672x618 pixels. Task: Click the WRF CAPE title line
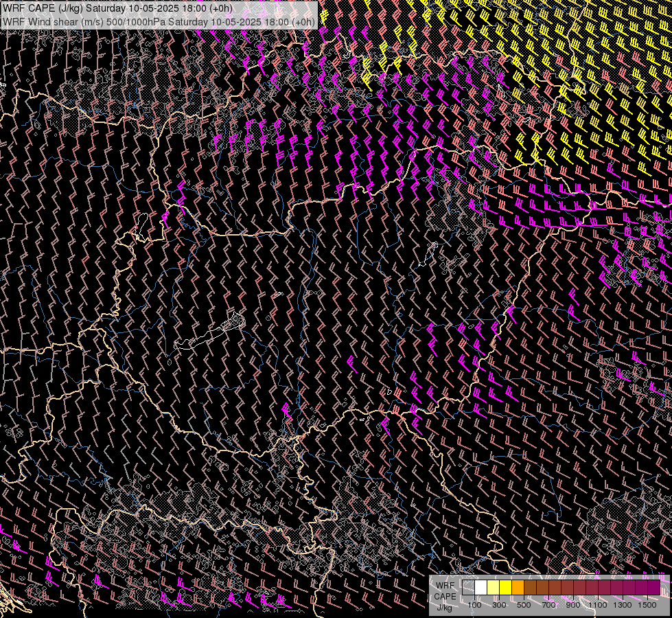[x=118, y=8]
